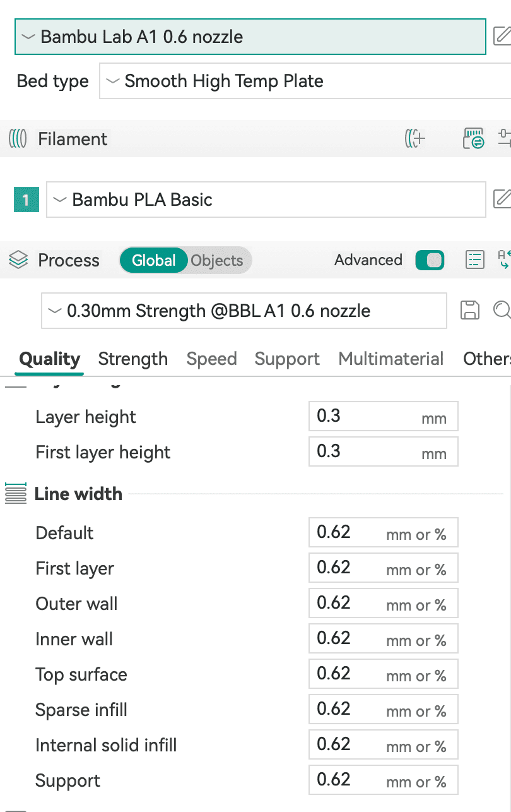Click the Support line width field
Image resolution: width=511 pixels, height=812 pixels.
(383, 780)
